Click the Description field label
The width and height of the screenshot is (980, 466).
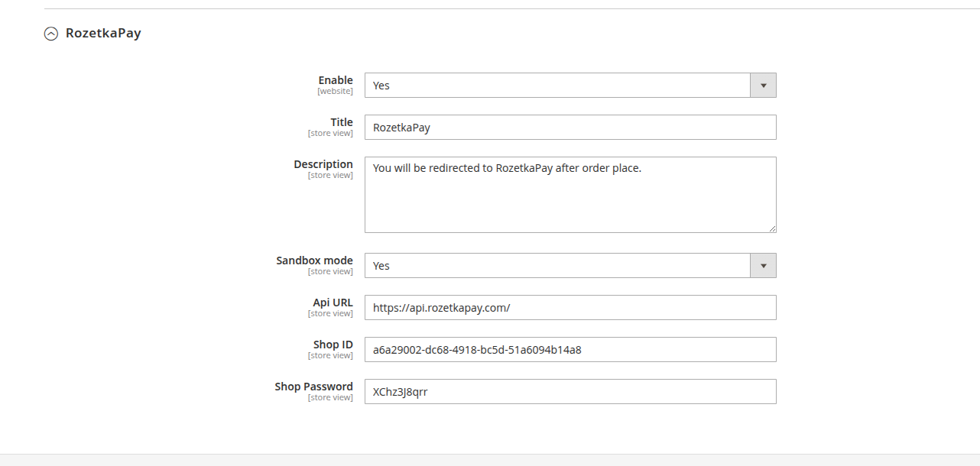pyautogui.click(x=323, y=164)
